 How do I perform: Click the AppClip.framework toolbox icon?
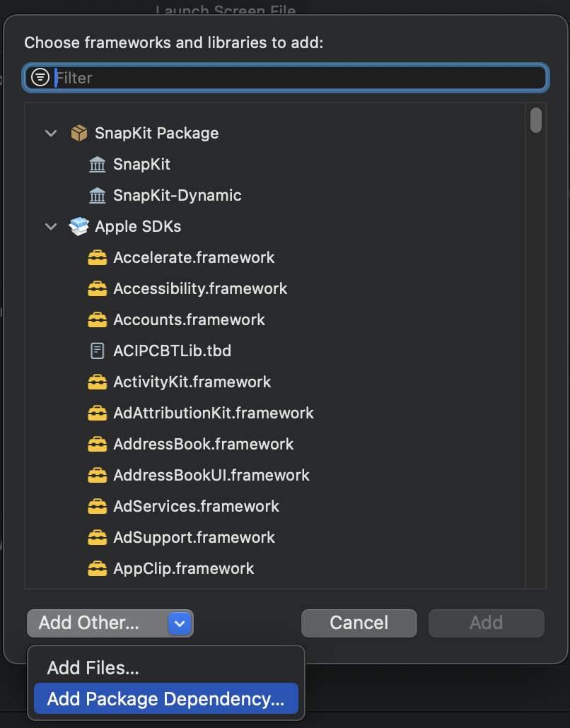[97, 569]
